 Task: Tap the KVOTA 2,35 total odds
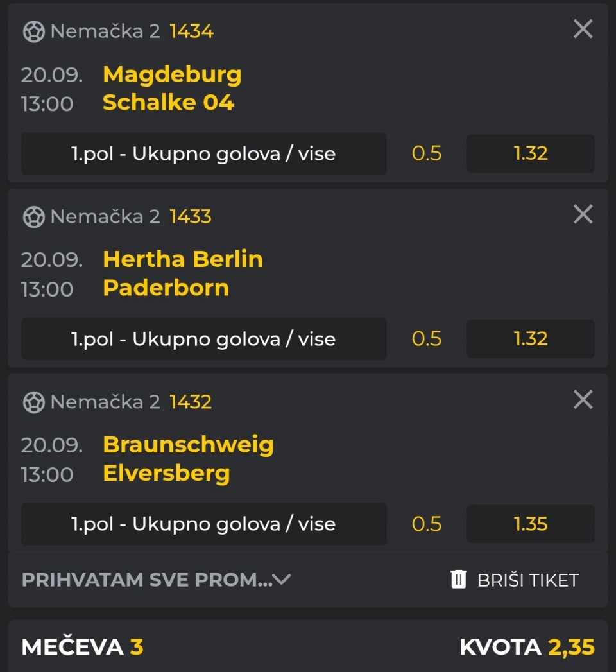point(527,647)
